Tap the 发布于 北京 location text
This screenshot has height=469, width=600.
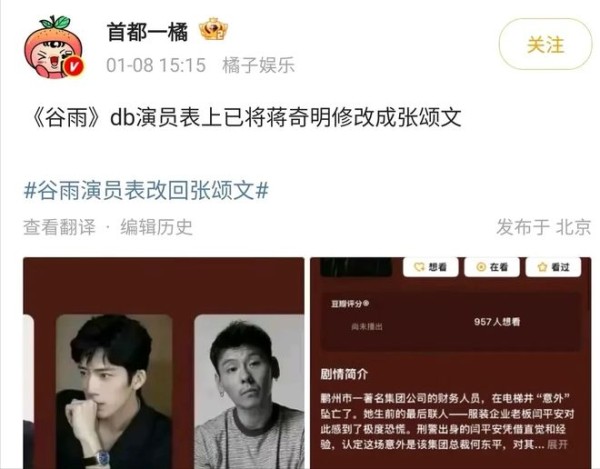543,227
